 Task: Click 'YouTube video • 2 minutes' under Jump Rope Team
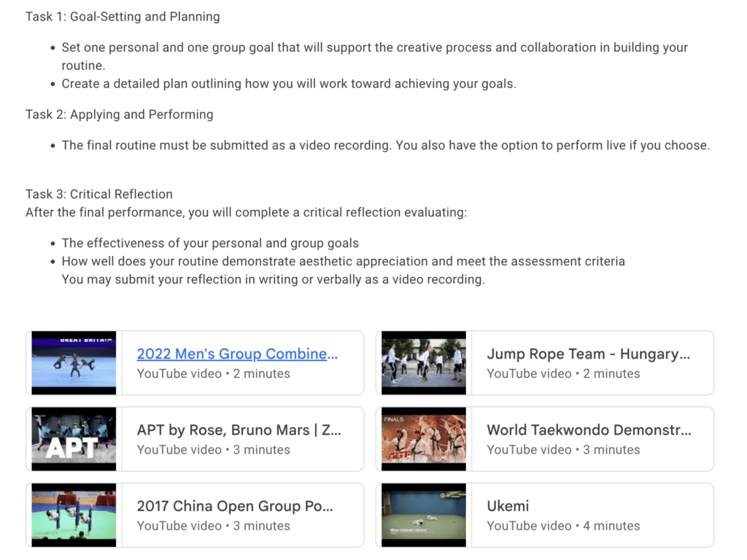(564, 373)
